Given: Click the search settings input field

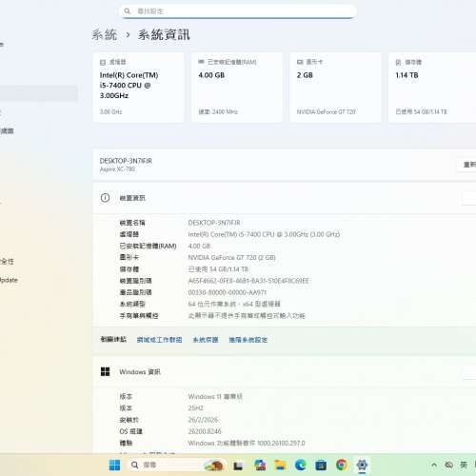Looking at the screenshot, I should click(x=238, y=11).
